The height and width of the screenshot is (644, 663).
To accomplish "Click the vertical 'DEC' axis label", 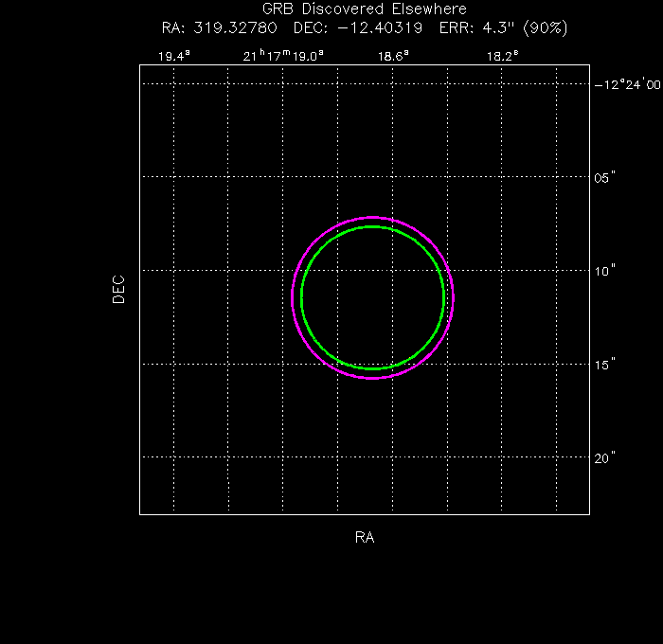I will (x=118, y=290).
